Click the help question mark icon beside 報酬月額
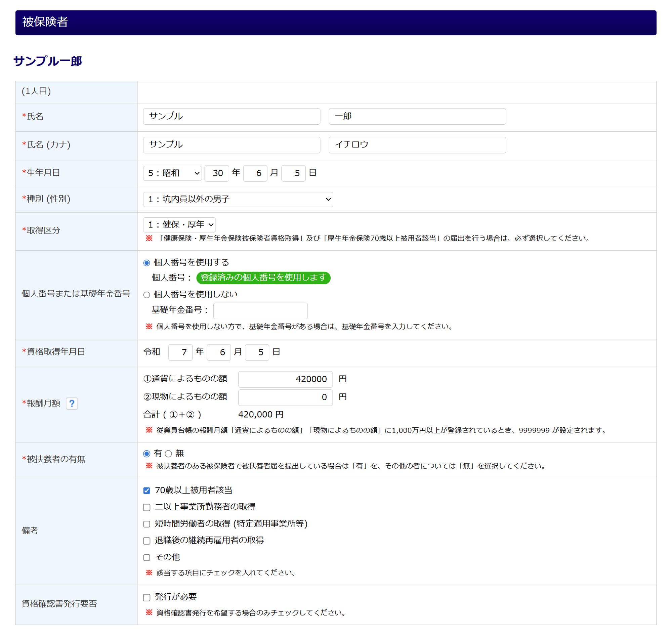 tap(72, 403)
